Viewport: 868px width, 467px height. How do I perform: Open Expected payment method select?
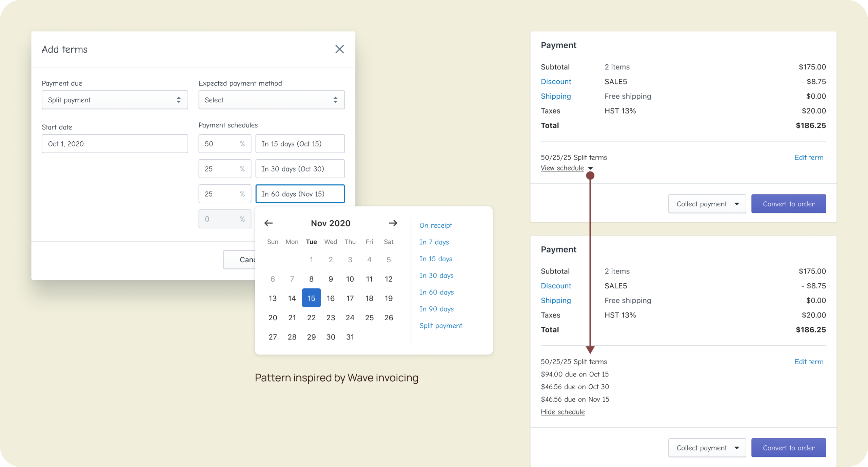pyautogui.click(x=271, y=100)
